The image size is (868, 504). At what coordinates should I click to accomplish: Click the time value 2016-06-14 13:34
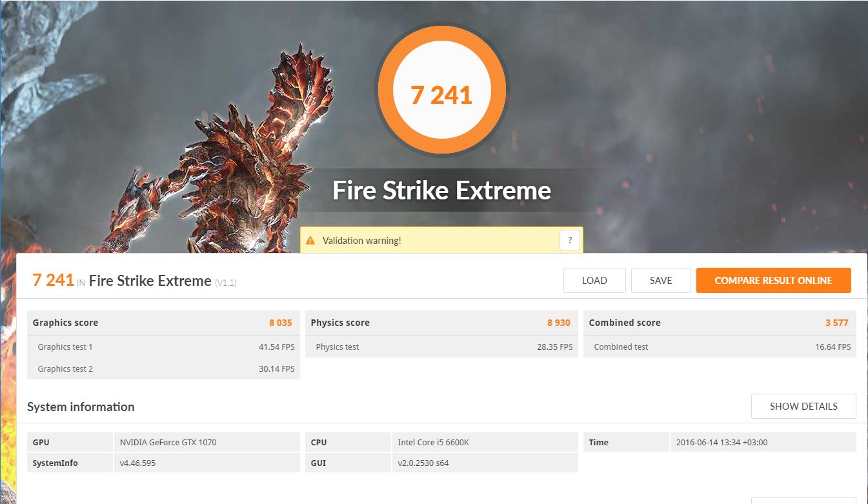tap(722, 442)
